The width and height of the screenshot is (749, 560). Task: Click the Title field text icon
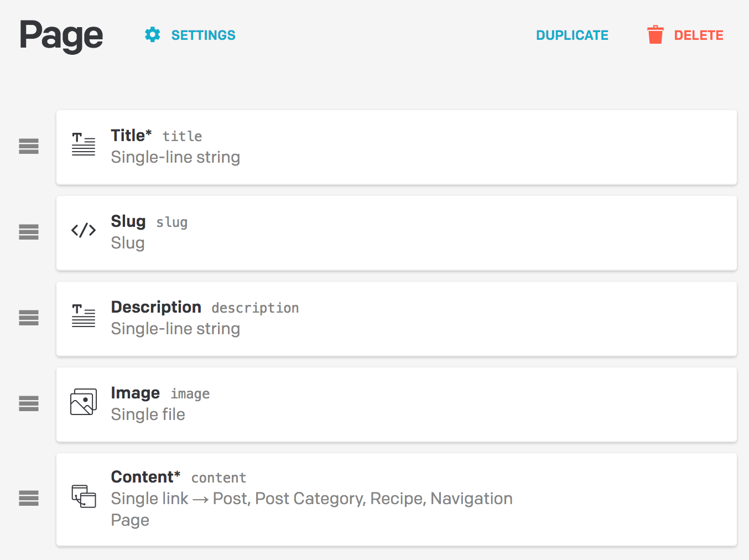(84, 144)
